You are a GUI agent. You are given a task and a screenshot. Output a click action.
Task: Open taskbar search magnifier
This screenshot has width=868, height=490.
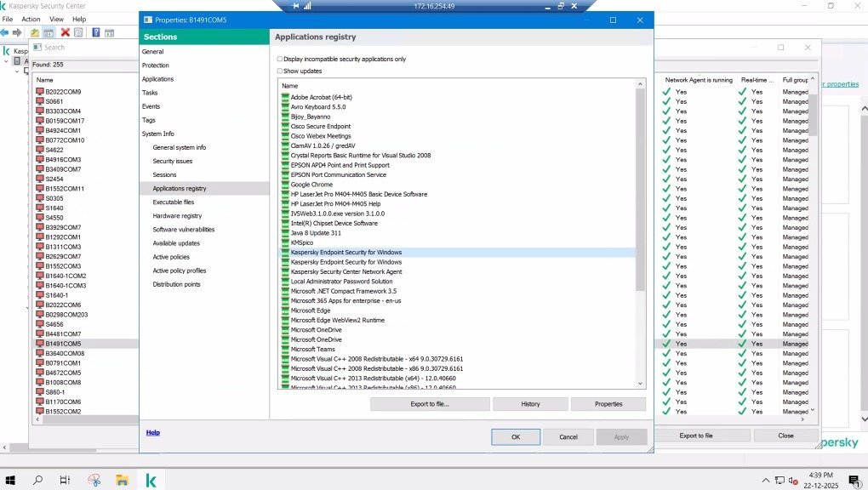tap(37, 480)
